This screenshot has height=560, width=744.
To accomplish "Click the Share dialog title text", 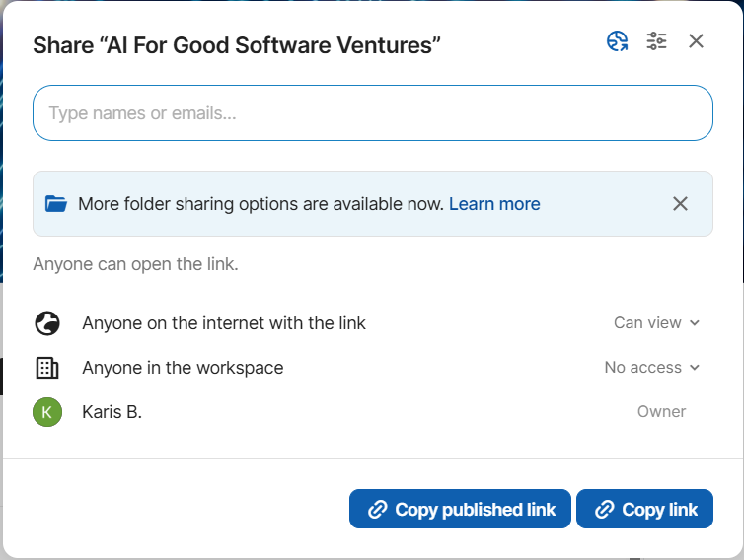I will click(x=237, y=44).
